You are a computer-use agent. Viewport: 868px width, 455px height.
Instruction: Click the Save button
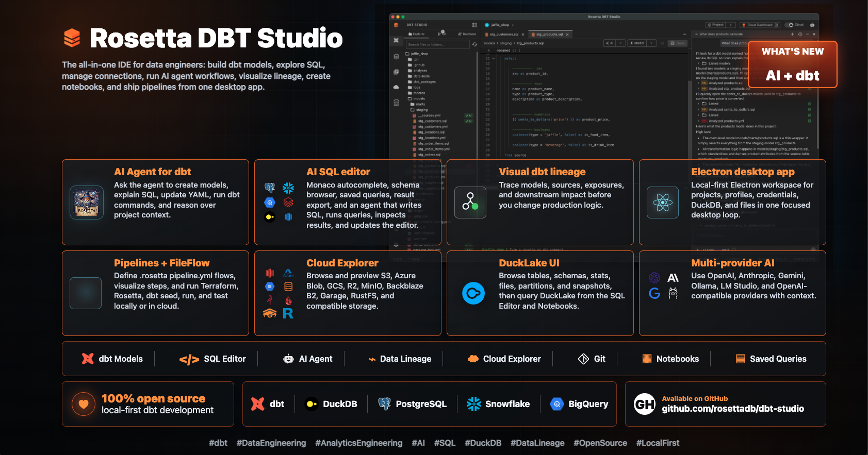(678, 43)
